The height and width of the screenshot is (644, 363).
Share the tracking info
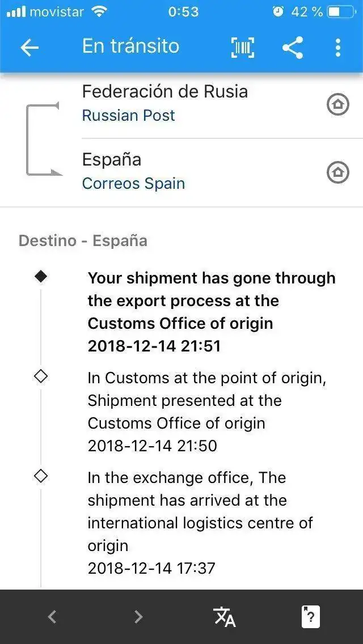click(x=293, y=47)
